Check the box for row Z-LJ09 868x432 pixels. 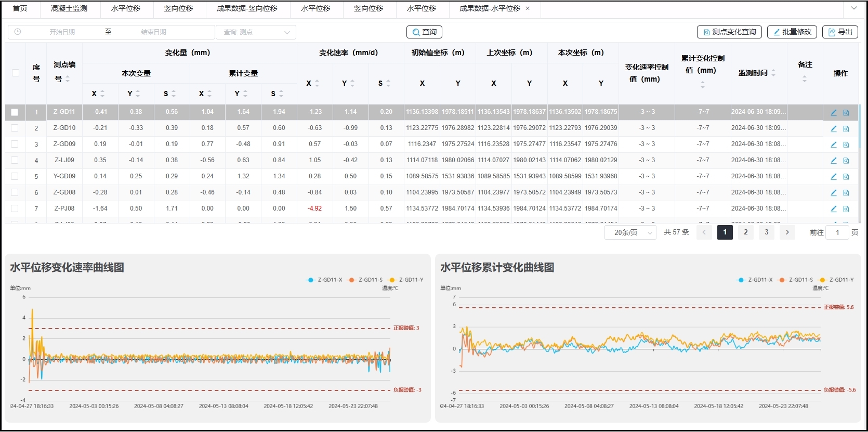tap(15, 160)
